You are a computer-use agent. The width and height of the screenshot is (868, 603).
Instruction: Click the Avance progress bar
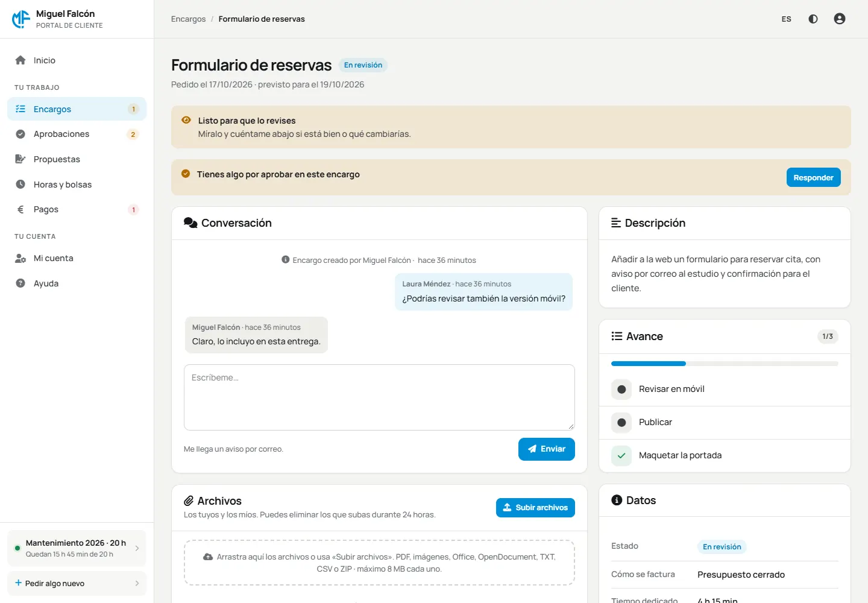pyautogui.click(x=725, y=364)
